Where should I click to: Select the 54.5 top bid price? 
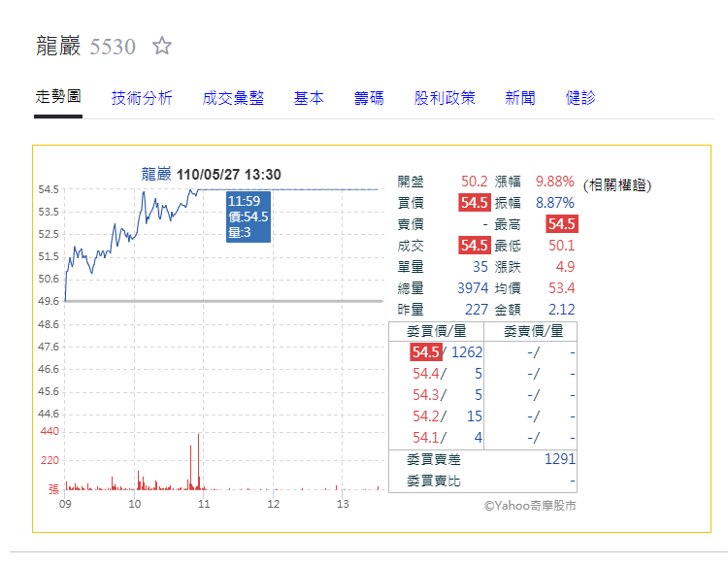(x=426, y=351)
